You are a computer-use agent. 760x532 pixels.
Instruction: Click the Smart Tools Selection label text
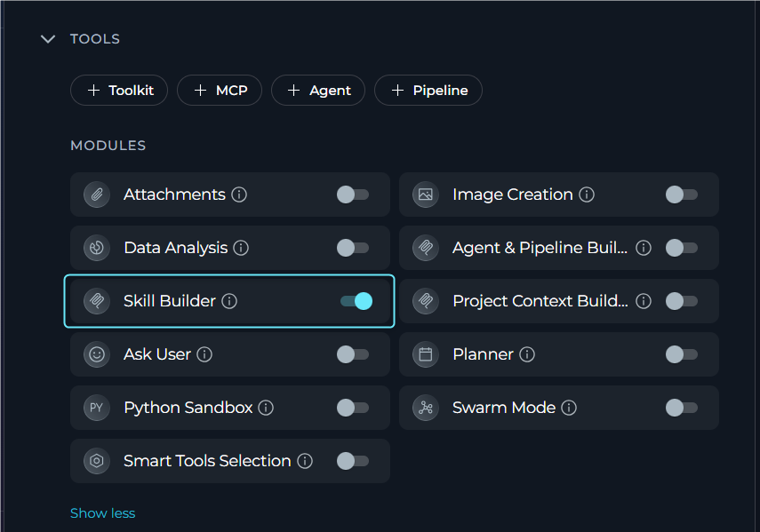point(207,461)
